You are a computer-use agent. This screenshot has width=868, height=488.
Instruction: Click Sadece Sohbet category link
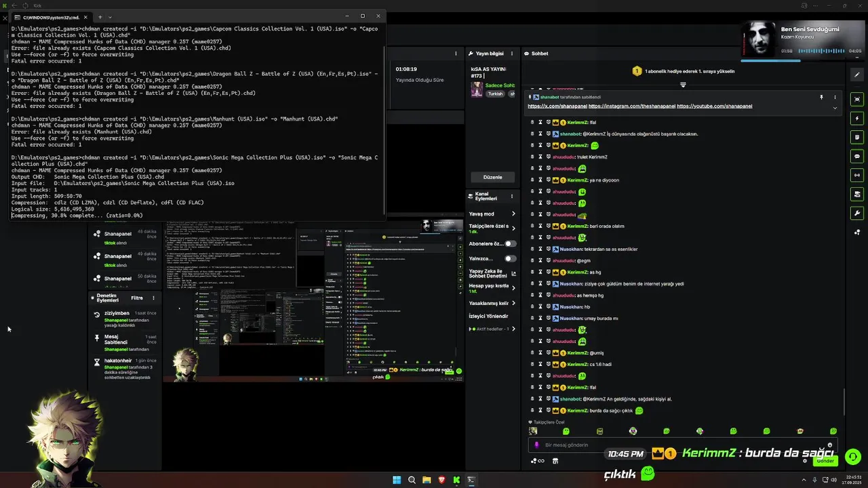click(x=500, y=85)
